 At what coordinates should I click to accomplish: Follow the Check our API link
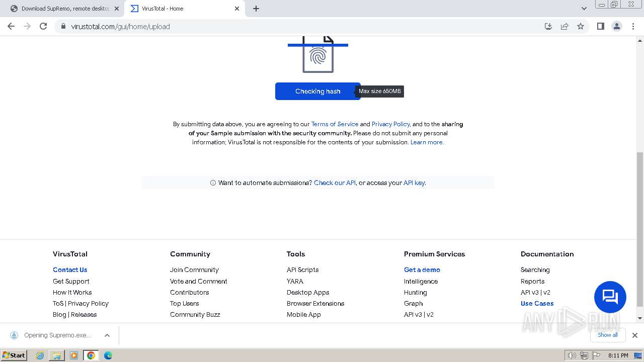click(335, 183)
